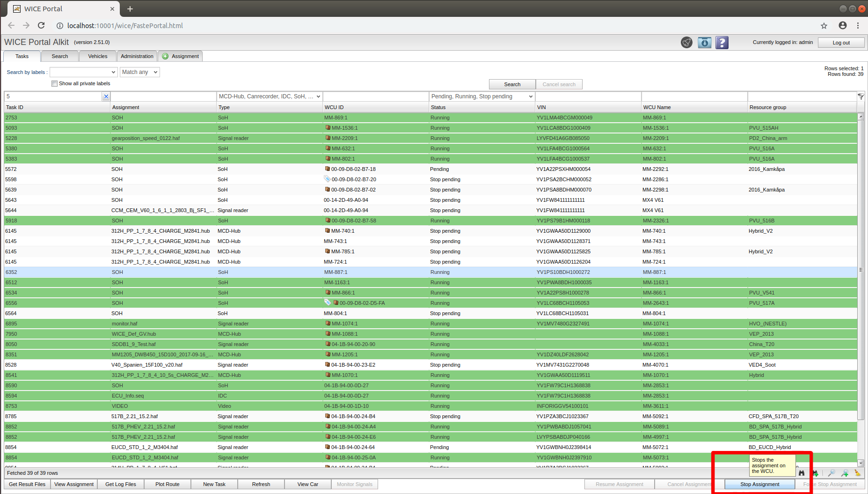
Task: Clear the Task ID filter with X
Action: pyautogui.click(x=106, y=96)
